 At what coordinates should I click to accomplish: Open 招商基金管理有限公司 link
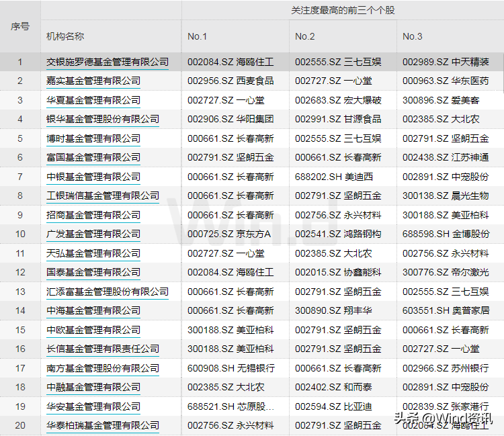click(x=93, y=215)
